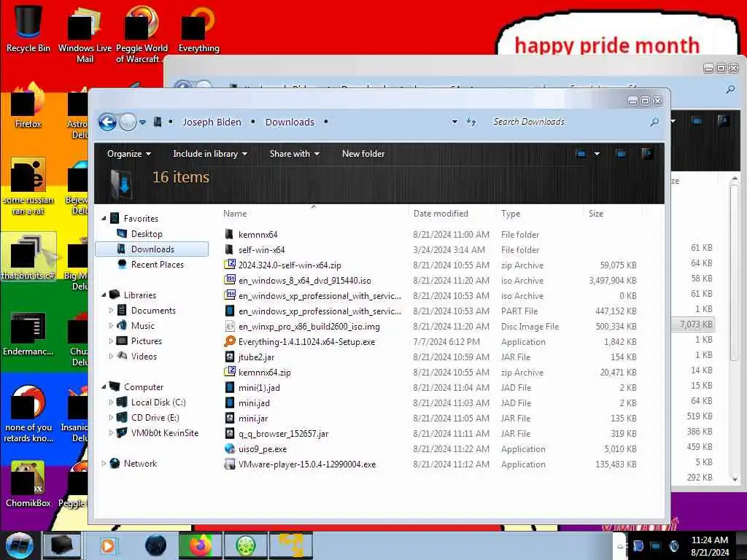
Task: Click the New folder button
Action: pyautogui.click(x=363, y=154)
